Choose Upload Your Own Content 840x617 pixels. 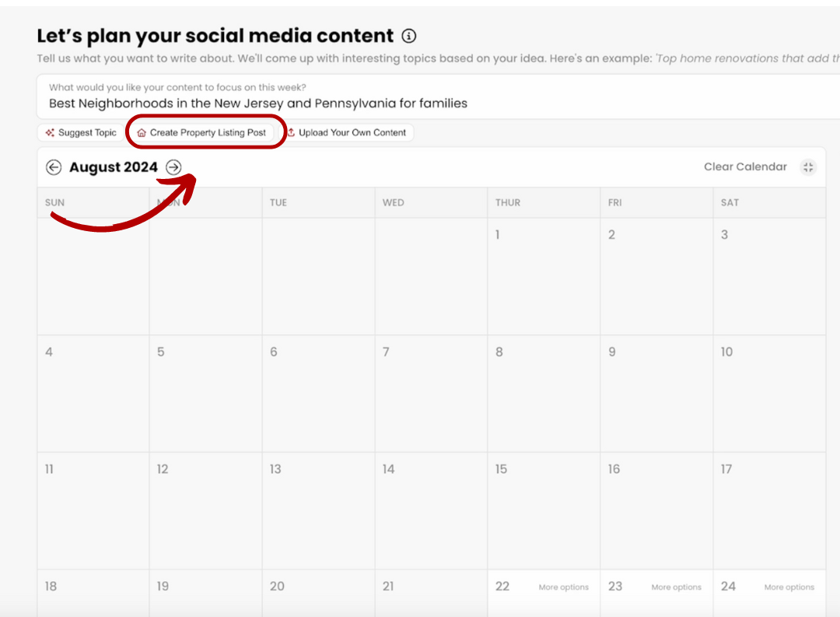point(347,132)
